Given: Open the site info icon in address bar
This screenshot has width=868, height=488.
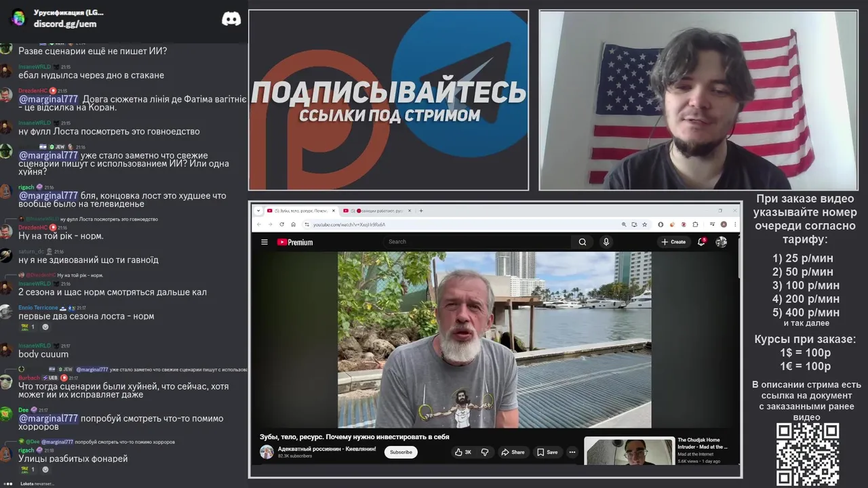Looking at the screenshot, I should point(307,224).
